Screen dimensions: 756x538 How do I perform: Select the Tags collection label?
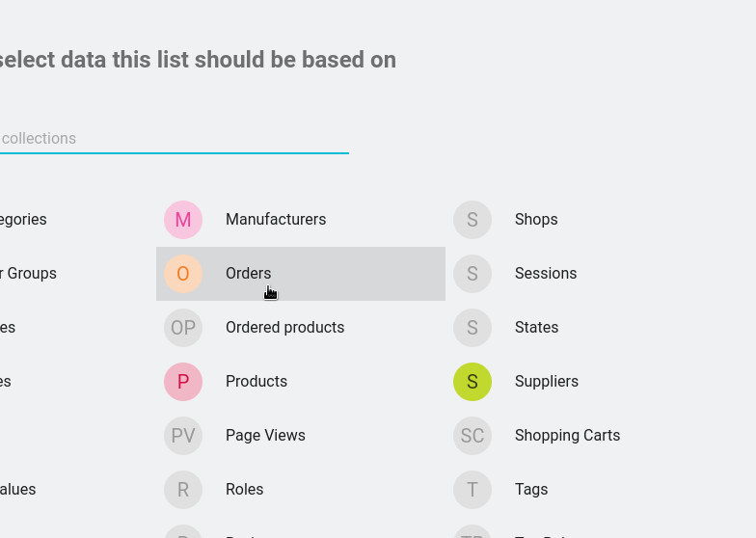(x=531, y=490)
